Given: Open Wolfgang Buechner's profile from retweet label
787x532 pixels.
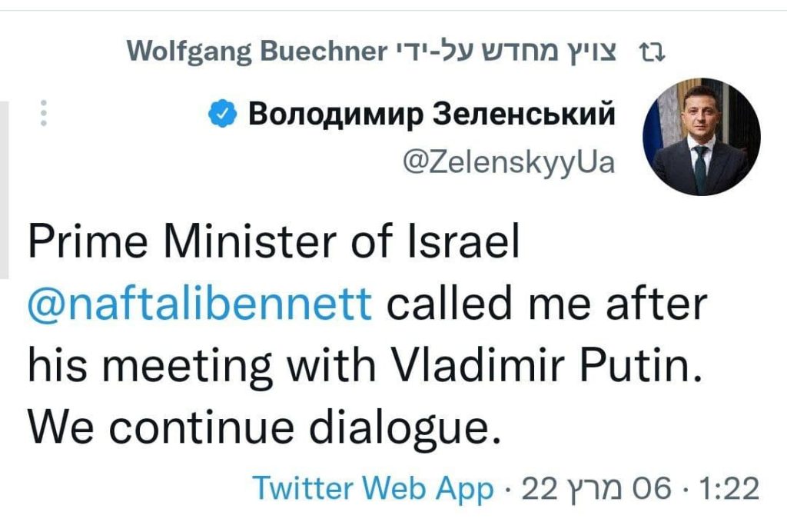Looking at the screenshot, I should coord(254,52).
